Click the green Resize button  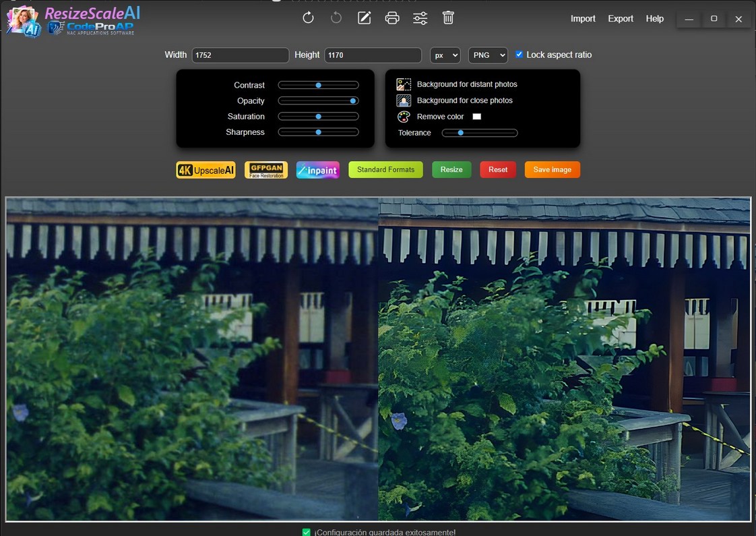coord(451,170)
